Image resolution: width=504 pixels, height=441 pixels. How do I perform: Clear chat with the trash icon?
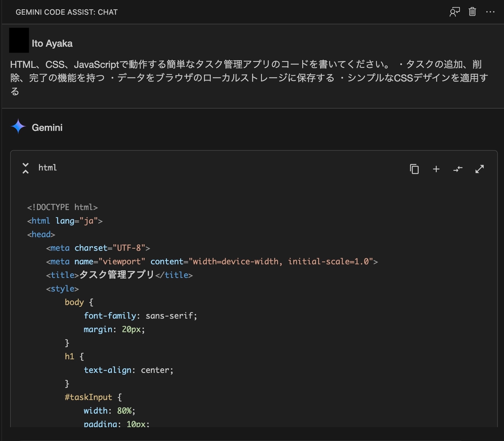472,12
